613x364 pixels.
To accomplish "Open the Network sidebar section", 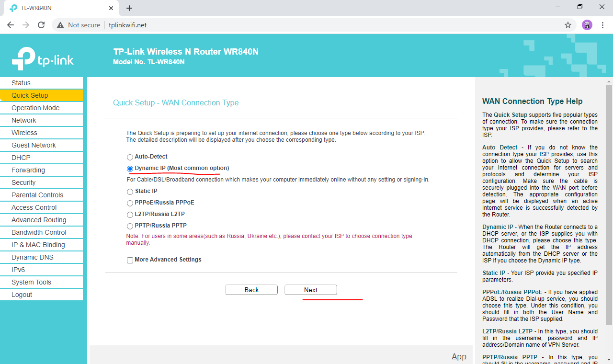I will coord(41,120).
